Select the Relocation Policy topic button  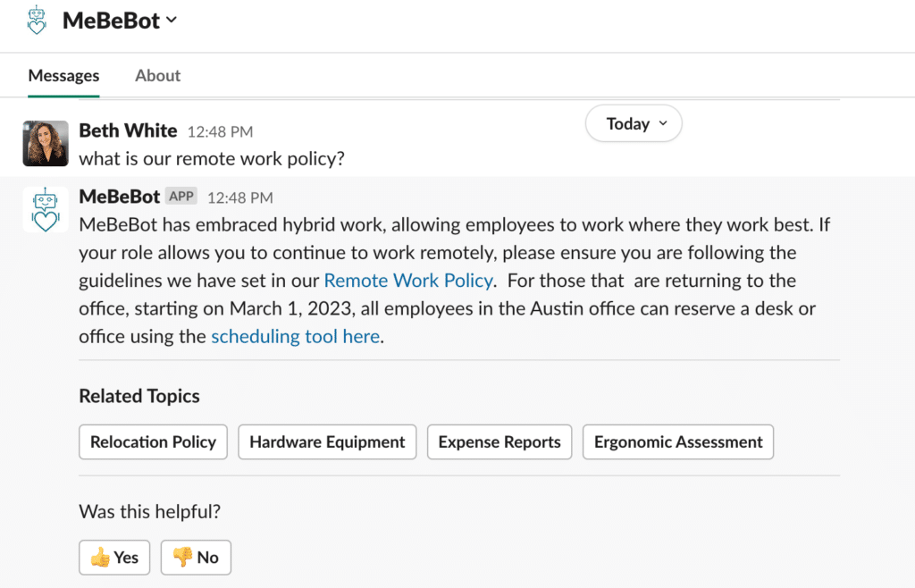153,442
